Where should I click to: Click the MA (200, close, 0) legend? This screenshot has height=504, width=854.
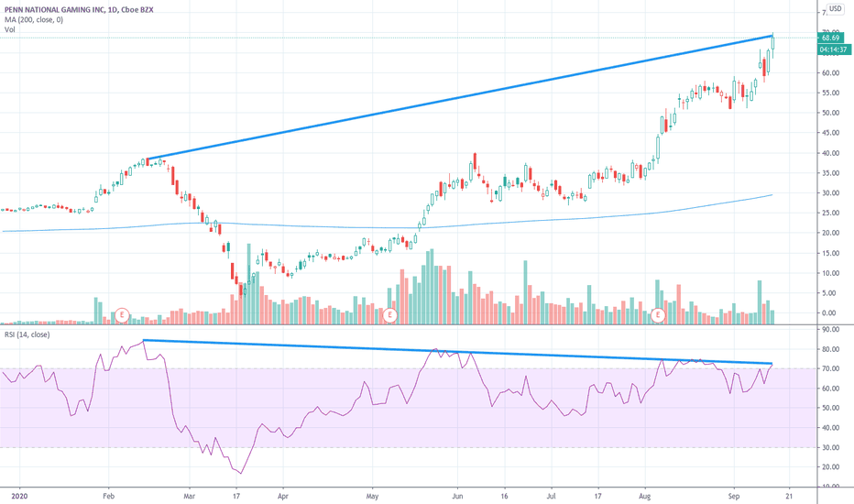point(34,19)
